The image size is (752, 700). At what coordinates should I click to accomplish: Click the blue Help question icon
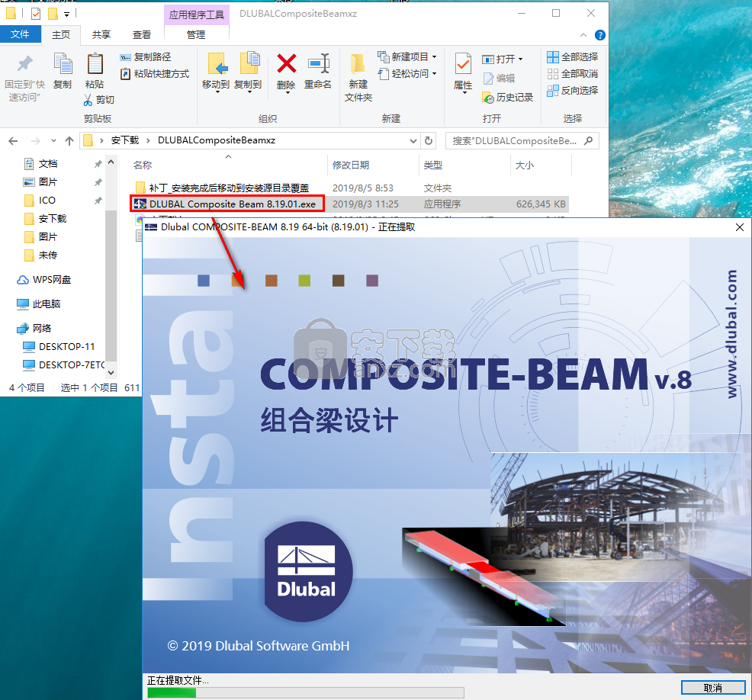[600, 35]
